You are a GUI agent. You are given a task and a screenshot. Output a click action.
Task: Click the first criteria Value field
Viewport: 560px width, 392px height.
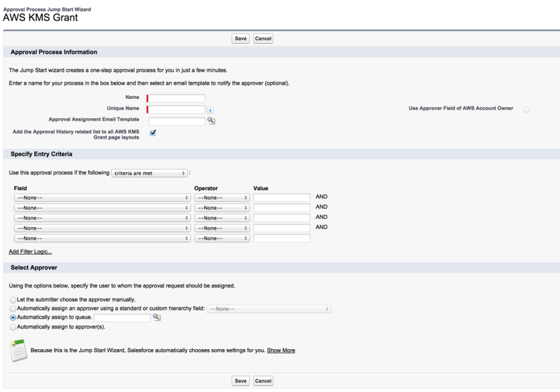point(281,197)
